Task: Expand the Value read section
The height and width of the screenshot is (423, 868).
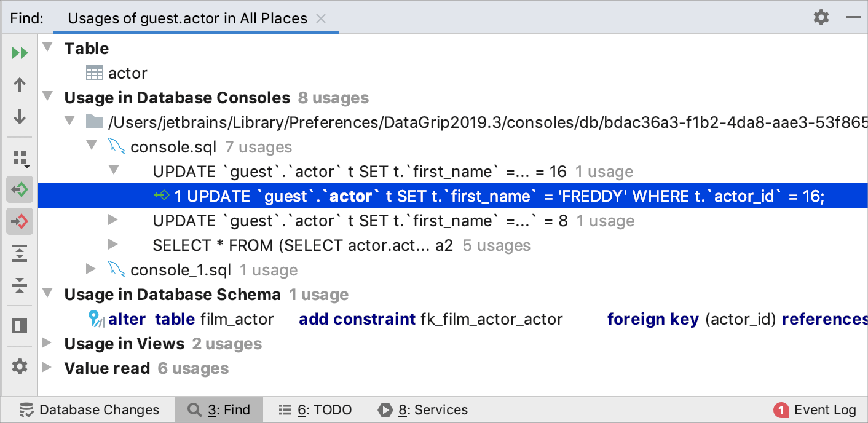Action: pyautogui.click(x=47, y=368)
